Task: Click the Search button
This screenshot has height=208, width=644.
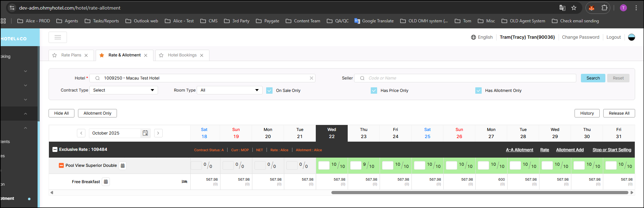Action: [593, 78]
